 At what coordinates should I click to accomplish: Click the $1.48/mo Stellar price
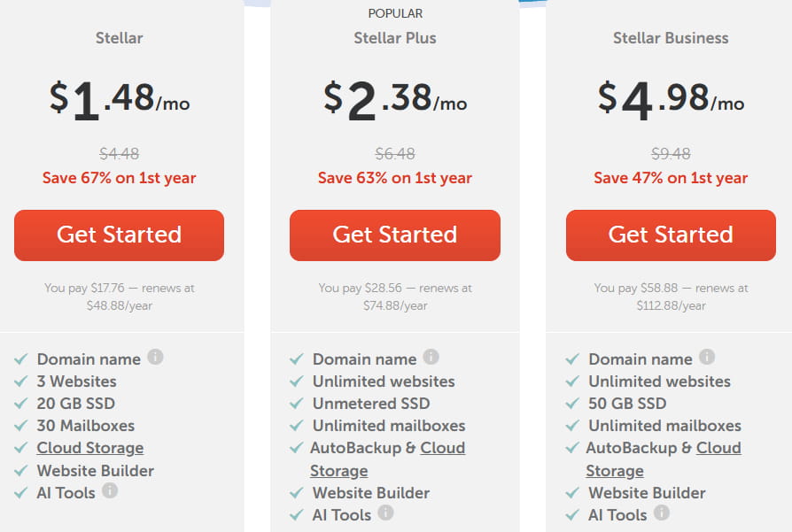119,98
